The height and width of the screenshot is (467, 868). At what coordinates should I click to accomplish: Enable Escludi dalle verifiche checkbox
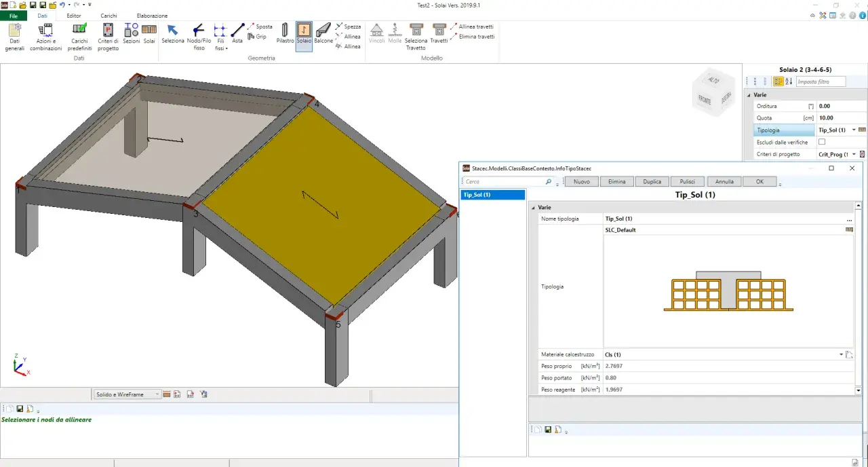[x=822, y=142]
